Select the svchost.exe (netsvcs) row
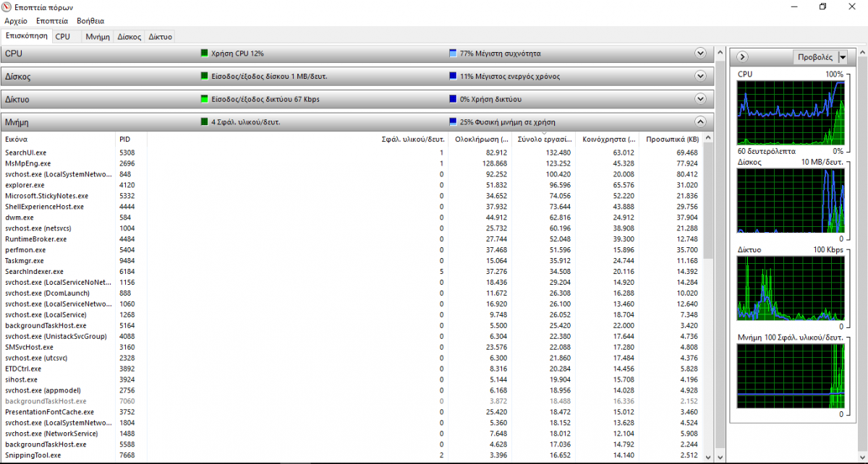This screenshot has height=464, width=868. tap(352, 228)
